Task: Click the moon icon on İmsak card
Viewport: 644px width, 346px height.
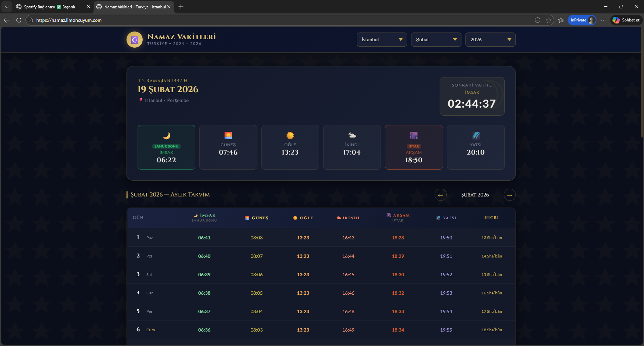Action: [x=166, y=136]
